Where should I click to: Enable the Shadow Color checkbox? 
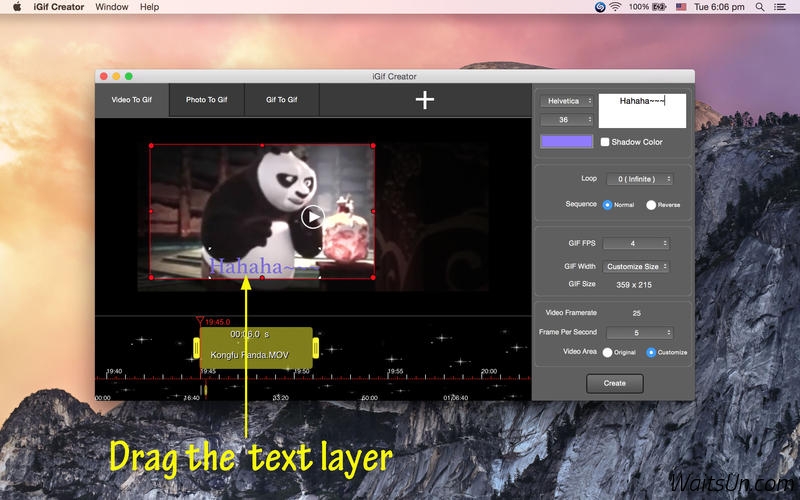(x=605, y=142)
